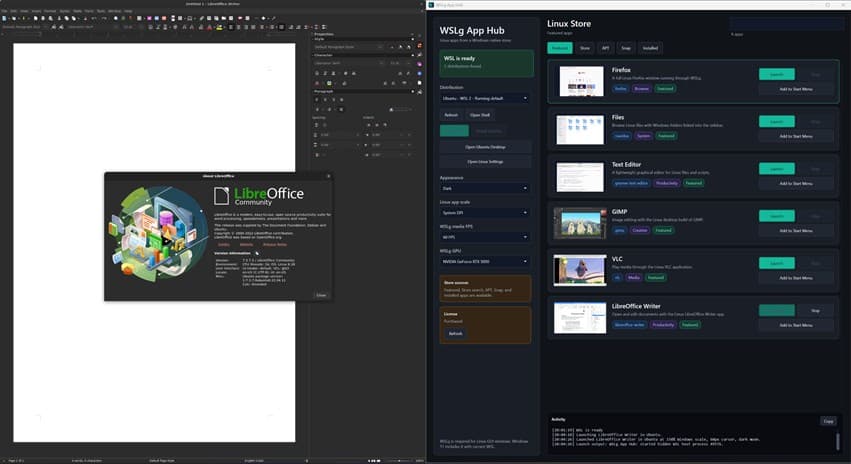Click center alignment in Writer formatting toolbar

pos(238,27)
